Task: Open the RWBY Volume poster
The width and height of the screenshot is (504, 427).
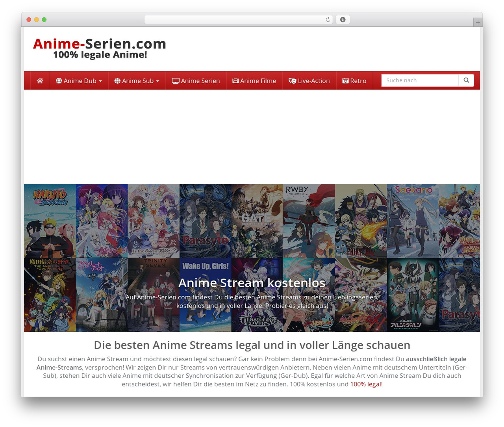Action: (x=309, y=221)
